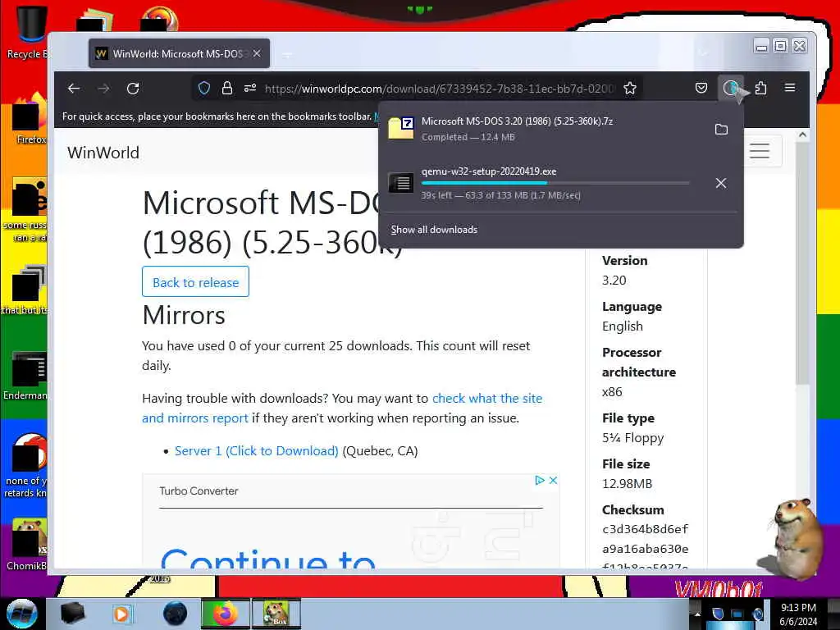Click Show all downloads
Image resolution: width=840 pixels, height=630 pixels.
(434, 230)
